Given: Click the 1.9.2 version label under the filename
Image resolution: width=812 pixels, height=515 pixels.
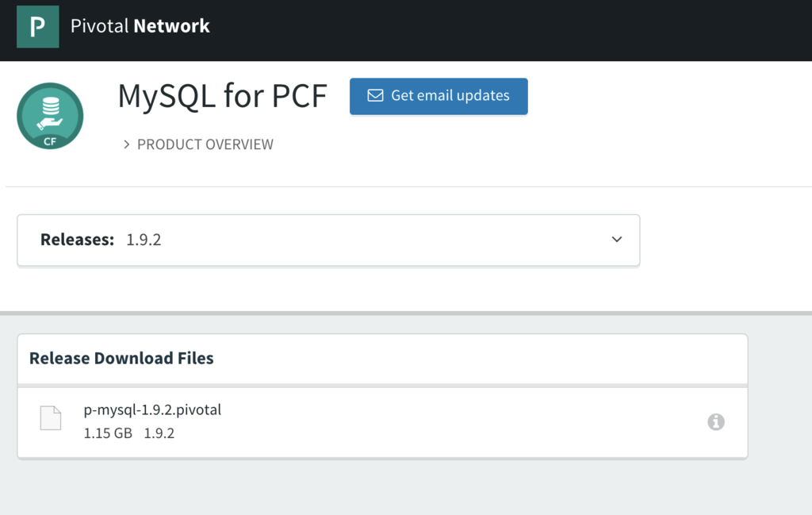Looking at the screenshot, I should point(159,433).
